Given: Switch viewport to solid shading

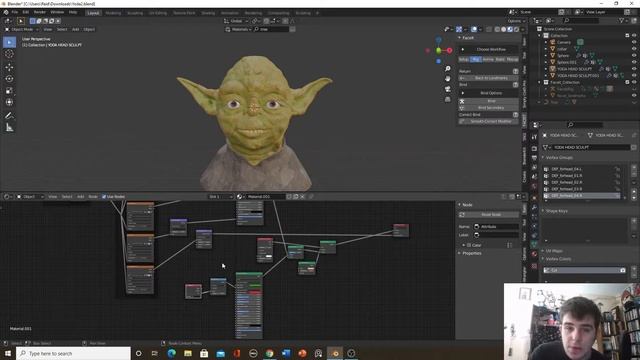Looking at the screenshot, I should (504, 29).
